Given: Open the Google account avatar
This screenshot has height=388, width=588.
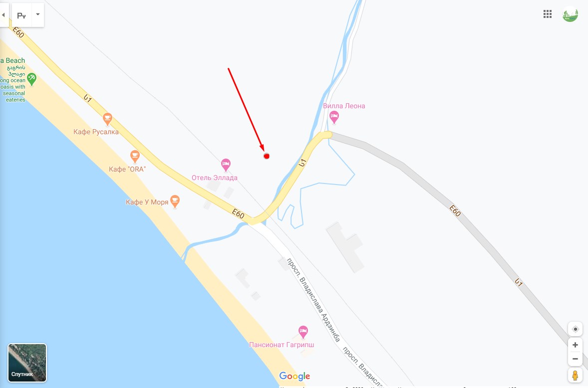Looking at the screenshot, I should tap(570, 14).
